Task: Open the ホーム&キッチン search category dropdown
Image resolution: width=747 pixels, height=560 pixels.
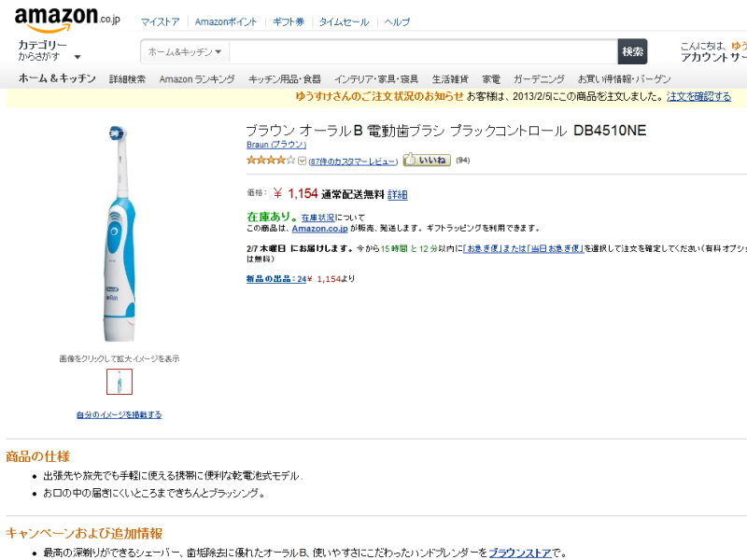Action: [x=185, y=52]
